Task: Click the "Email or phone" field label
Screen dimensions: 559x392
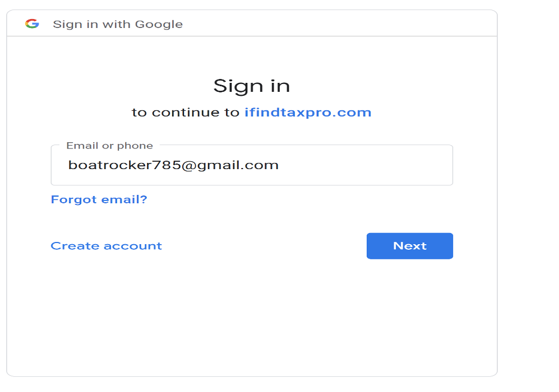Action: [109, 146]
